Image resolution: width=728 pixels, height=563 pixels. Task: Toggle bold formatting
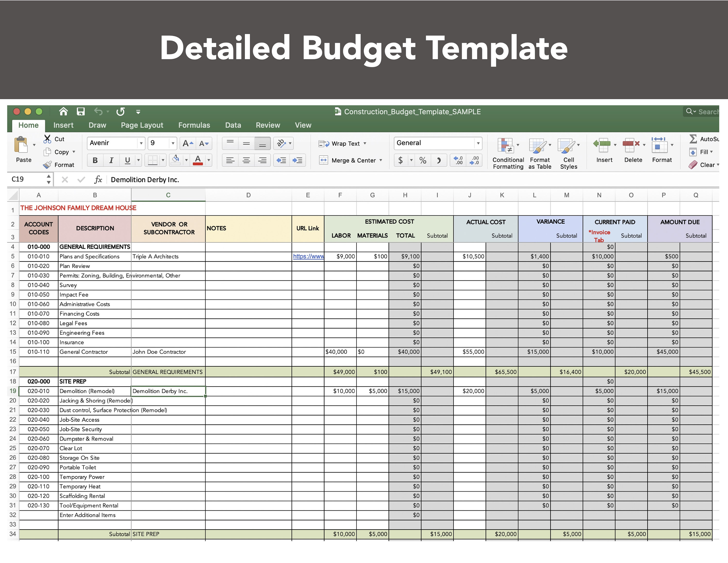(95, 160)
